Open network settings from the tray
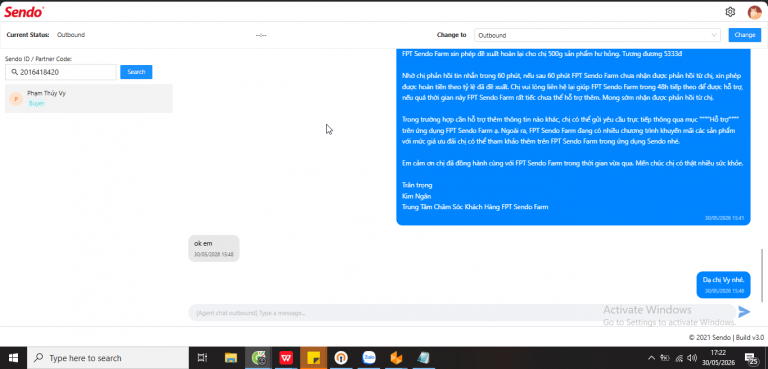Image resolution: width=768 pixels, height=369 pixels. coord(679,358)
